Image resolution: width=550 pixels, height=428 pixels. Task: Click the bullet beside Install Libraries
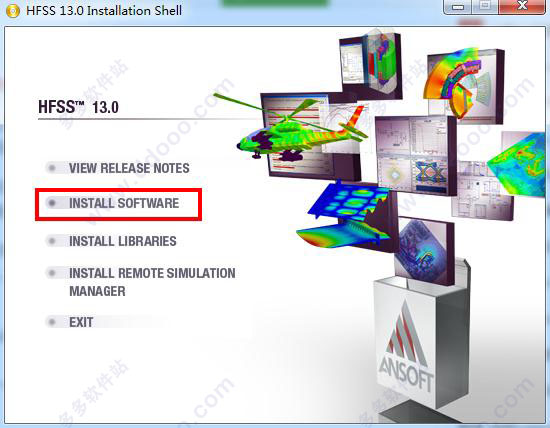52,241
